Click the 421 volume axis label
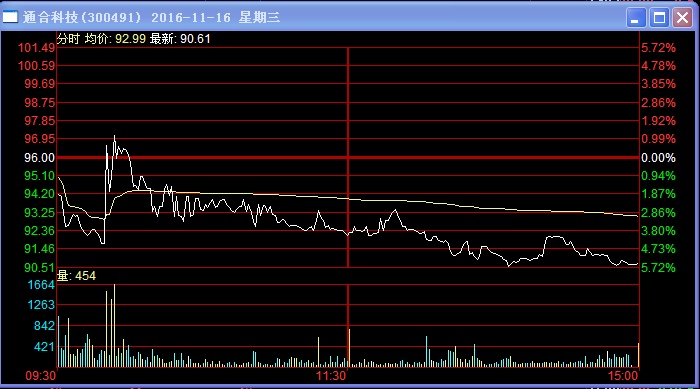700x389 pixels. coord(44,347)
